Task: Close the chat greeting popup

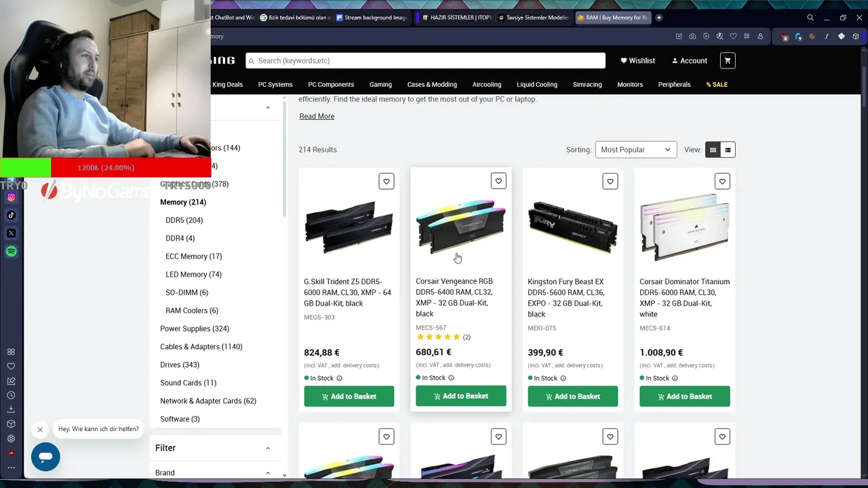Action: tap(40, 429)
